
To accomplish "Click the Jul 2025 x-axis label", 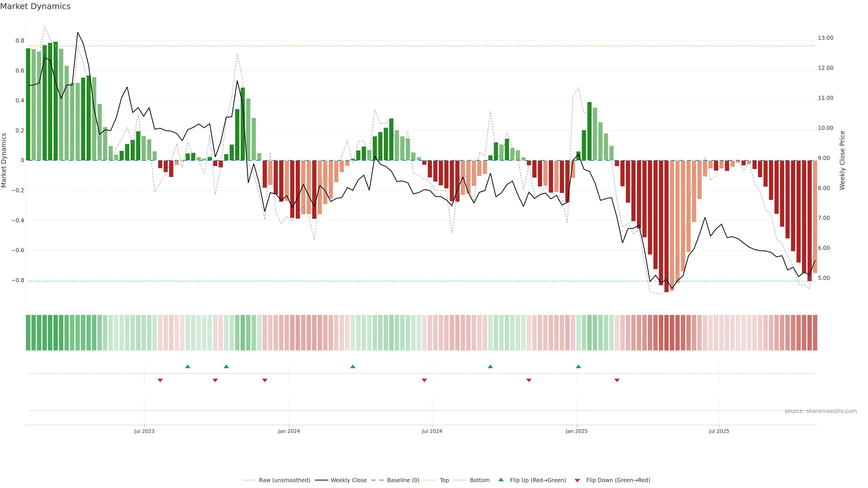I will [719, 431].
